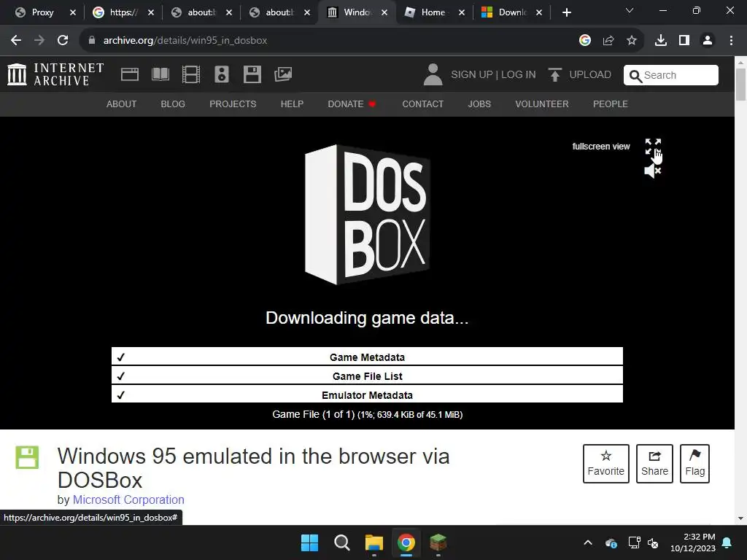Switch to the https:// Google tab
Image resolution: width=747 pixels, height=560 pixels.
click(x=122, y=12)
